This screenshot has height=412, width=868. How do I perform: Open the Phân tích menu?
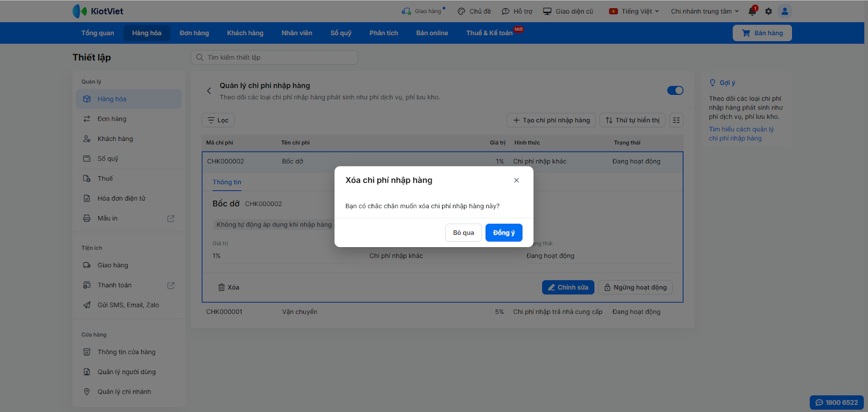point(384,33)
